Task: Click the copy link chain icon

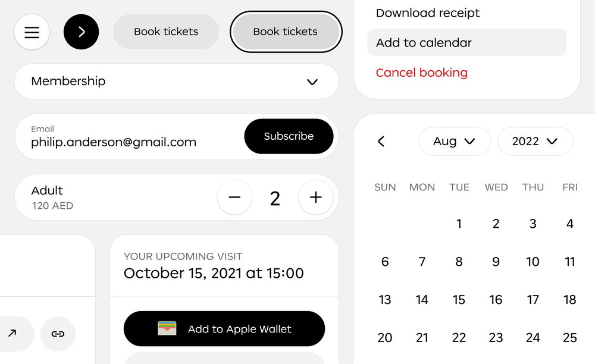Action: [x=58, y=334]
